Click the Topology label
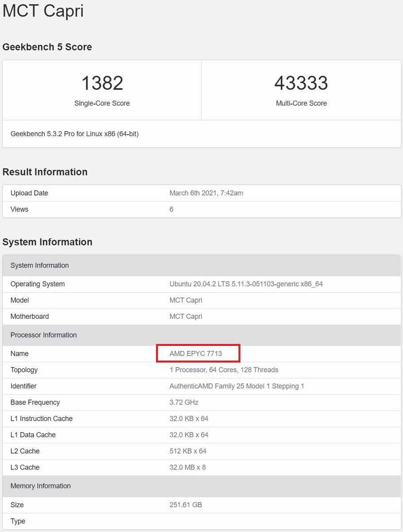This screenshot has width=403, height=532. (x=24, y=370)
